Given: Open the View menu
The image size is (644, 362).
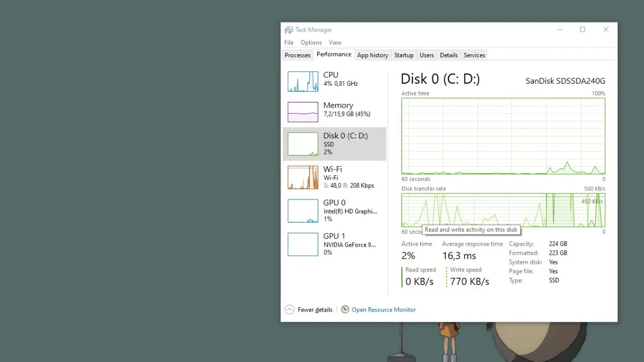Looking at the screenshot, I should point(335,42).
